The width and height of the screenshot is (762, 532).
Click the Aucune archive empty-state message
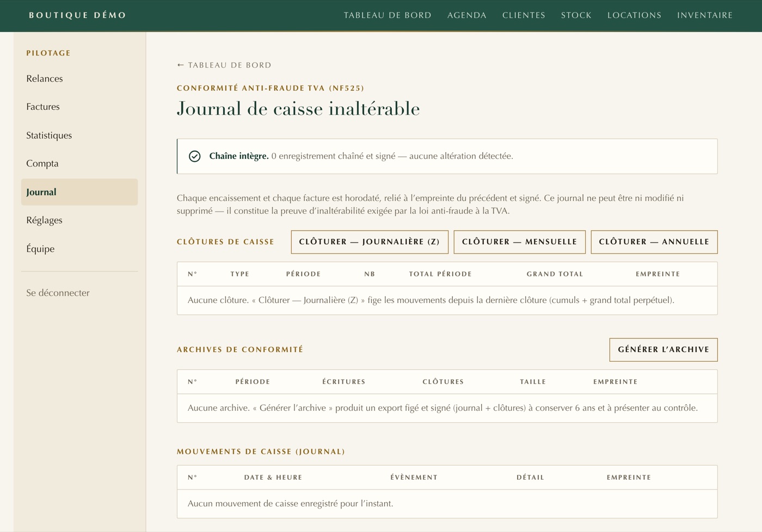tap(443, 408)
